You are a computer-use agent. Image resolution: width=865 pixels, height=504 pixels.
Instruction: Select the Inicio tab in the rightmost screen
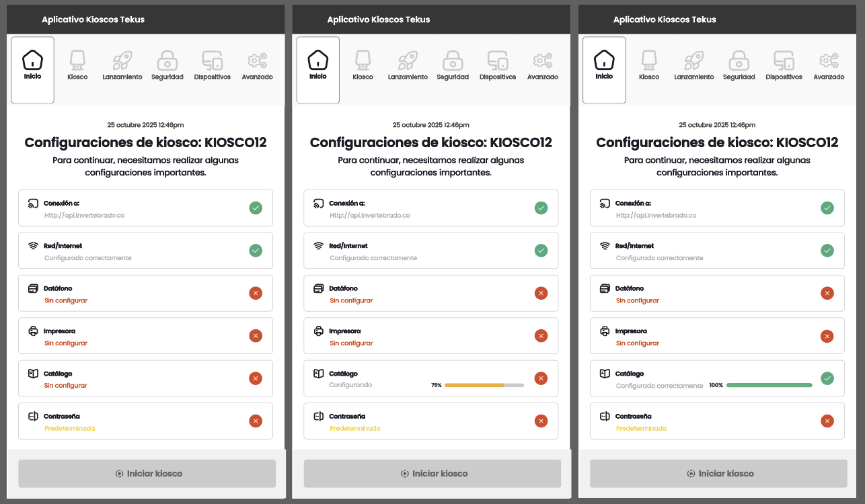click(604, 70)
